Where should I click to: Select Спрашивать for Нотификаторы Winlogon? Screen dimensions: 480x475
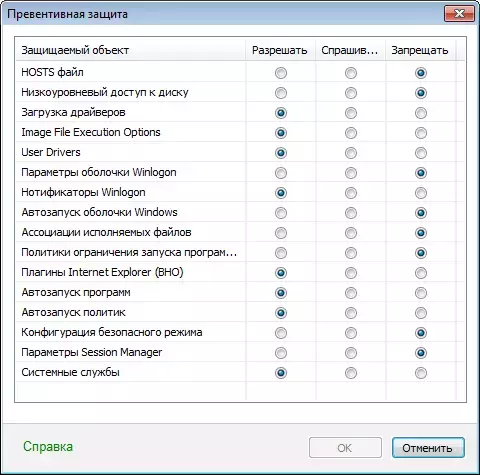(351, 193)
